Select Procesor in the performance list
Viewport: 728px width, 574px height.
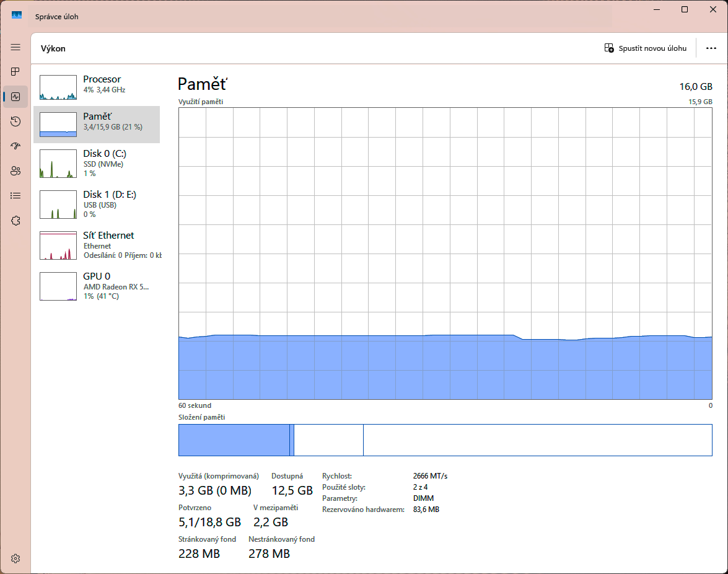97,87
